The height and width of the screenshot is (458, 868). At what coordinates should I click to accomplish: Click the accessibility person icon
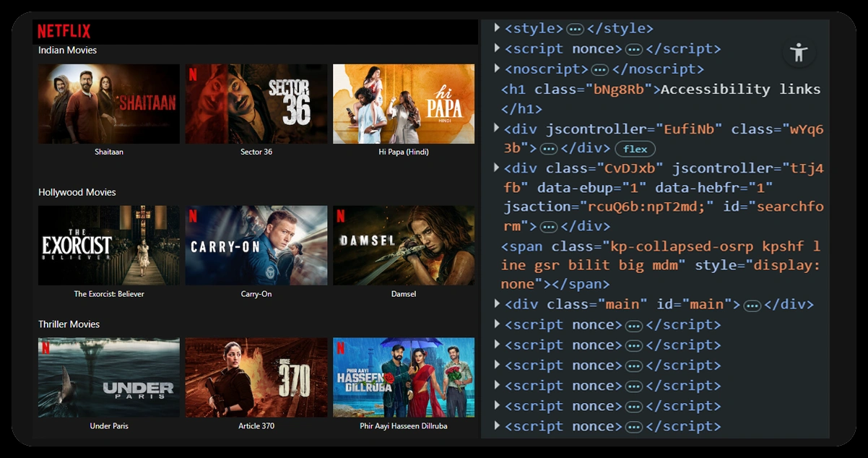pyautogui.click(x=799, y=52)
